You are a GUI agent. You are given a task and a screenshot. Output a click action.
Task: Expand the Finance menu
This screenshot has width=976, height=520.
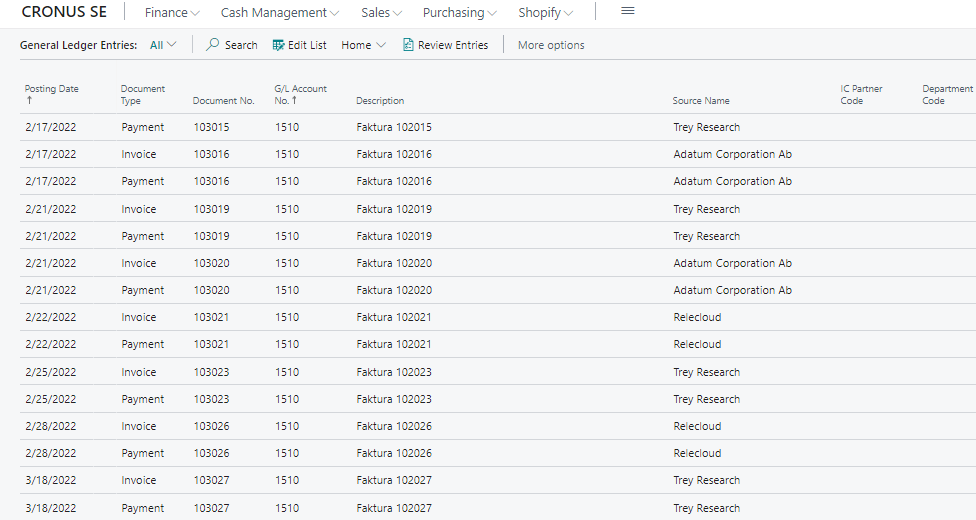(x=172, y=12)
